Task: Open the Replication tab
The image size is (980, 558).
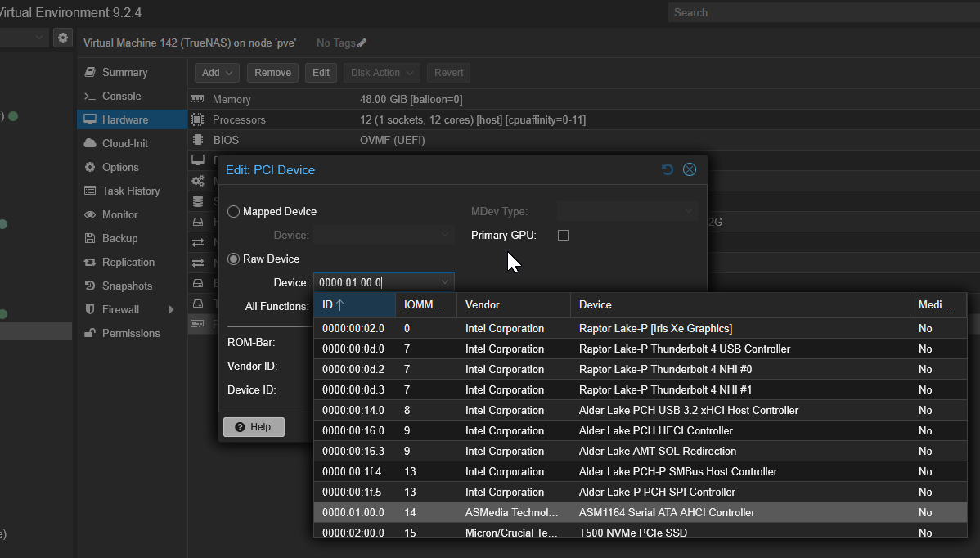Action: pos(132,263)
